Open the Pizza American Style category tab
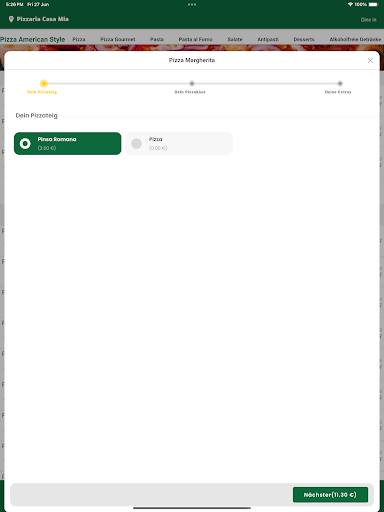Viewport: 384px width, 512px height. click(x=33, y=39)
